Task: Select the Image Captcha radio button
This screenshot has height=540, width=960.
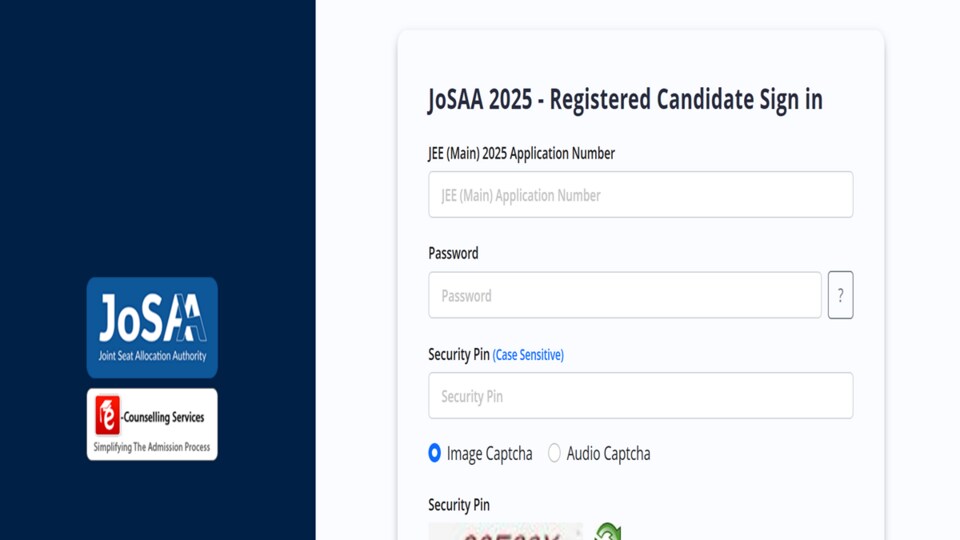Action: pos(435,453)
